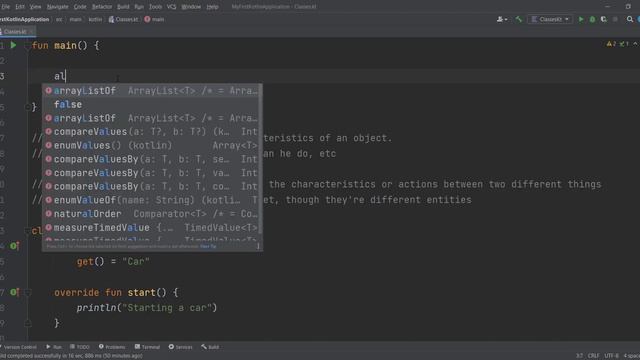Open the Run tool window
Viewport: 640px width, 360px height.
pos(54,347)
